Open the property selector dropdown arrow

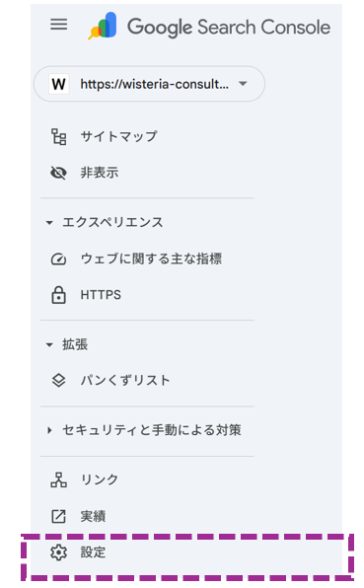pos(243,83)
